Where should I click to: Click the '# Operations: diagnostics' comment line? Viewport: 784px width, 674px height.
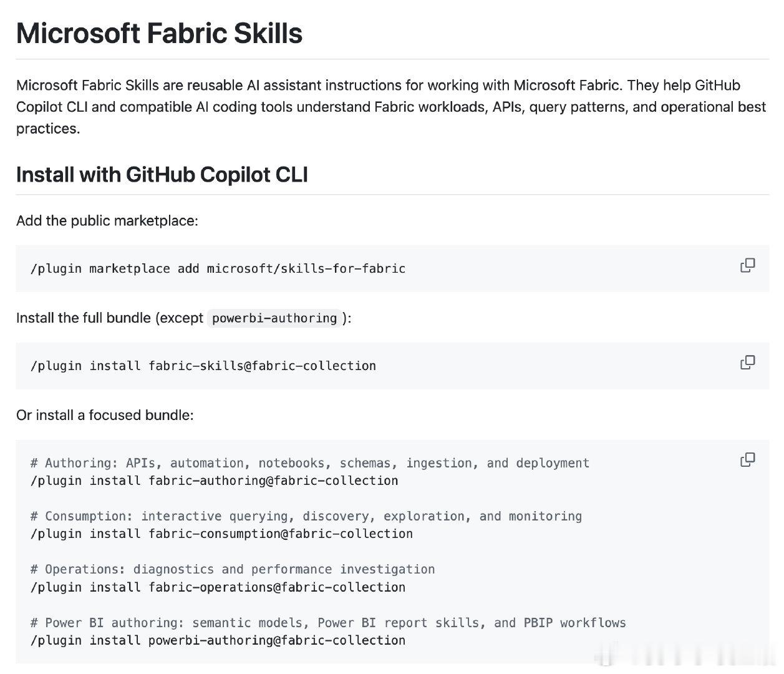pos(233,570)
